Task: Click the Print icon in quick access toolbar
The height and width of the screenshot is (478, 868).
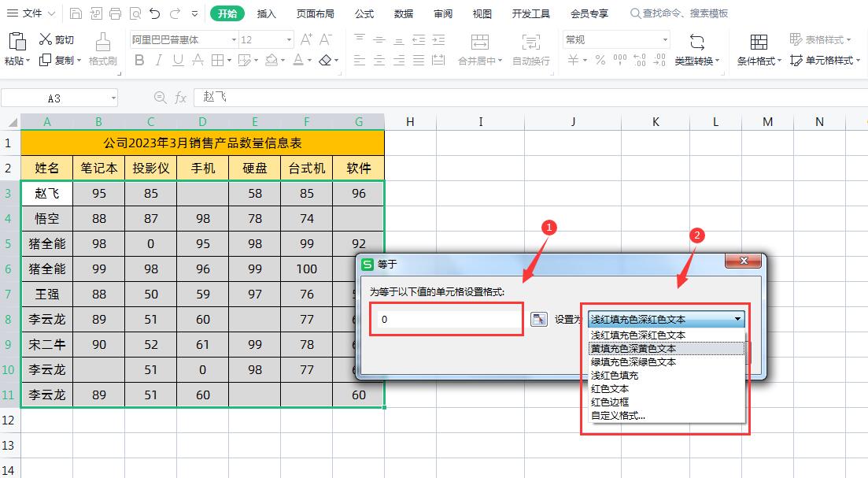Action: [116, 13]
